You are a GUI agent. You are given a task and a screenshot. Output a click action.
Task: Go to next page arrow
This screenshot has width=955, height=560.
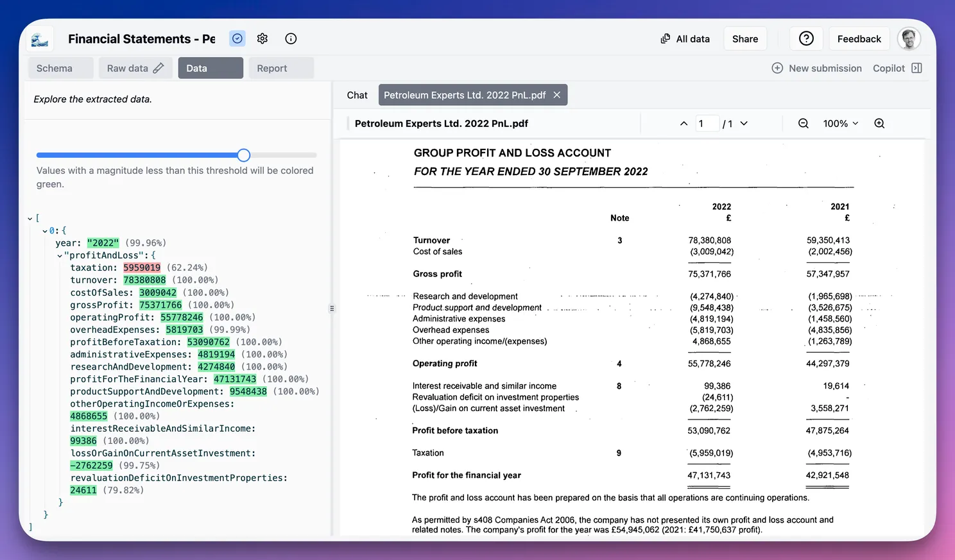744,123
